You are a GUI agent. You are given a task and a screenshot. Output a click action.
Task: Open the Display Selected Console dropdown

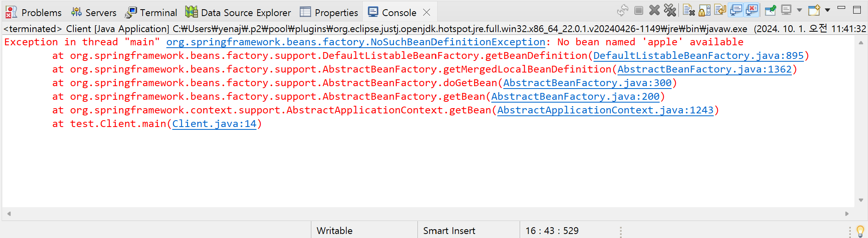[798, 11]
